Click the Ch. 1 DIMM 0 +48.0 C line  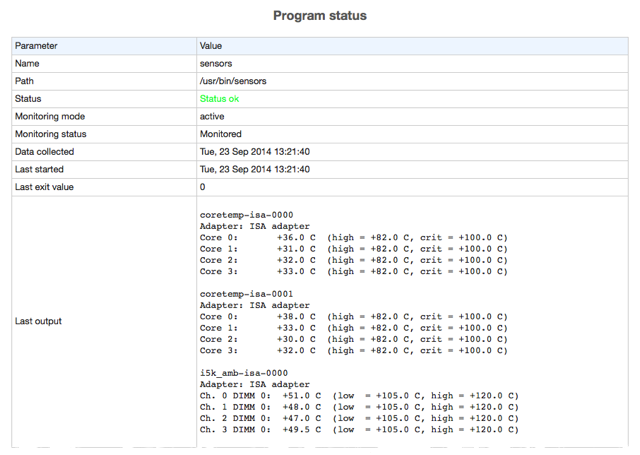pos(359,407)
